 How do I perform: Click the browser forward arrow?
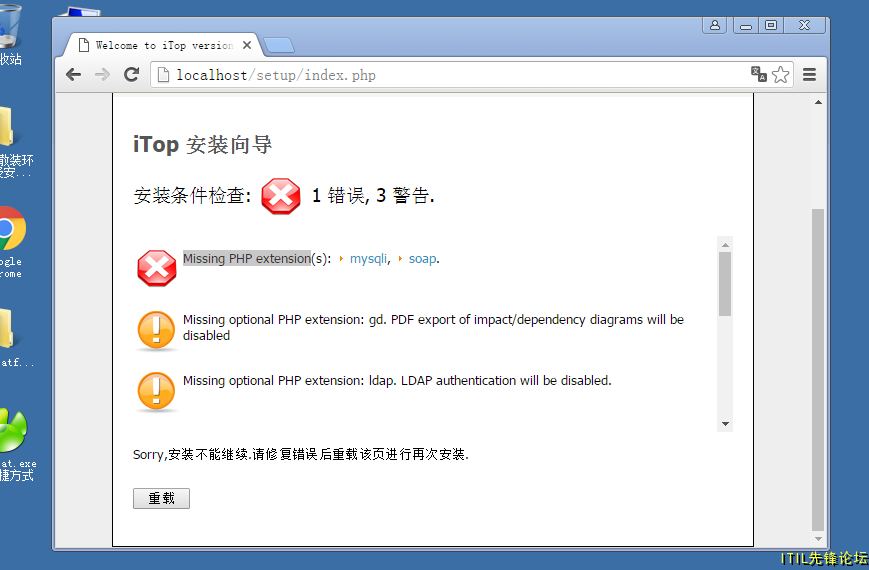point(103,75)
